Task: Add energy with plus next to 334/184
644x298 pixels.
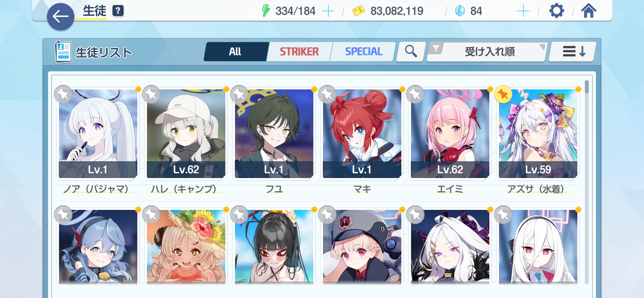Action: pos(328,11)
